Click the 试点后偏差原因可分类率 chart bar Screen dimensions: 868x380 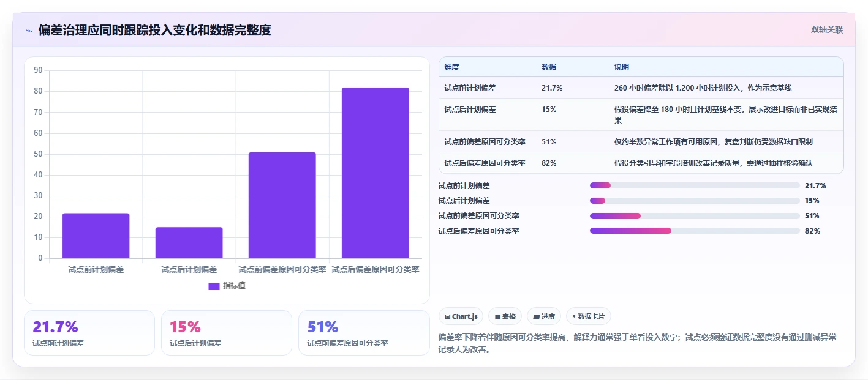pos(376,173)
